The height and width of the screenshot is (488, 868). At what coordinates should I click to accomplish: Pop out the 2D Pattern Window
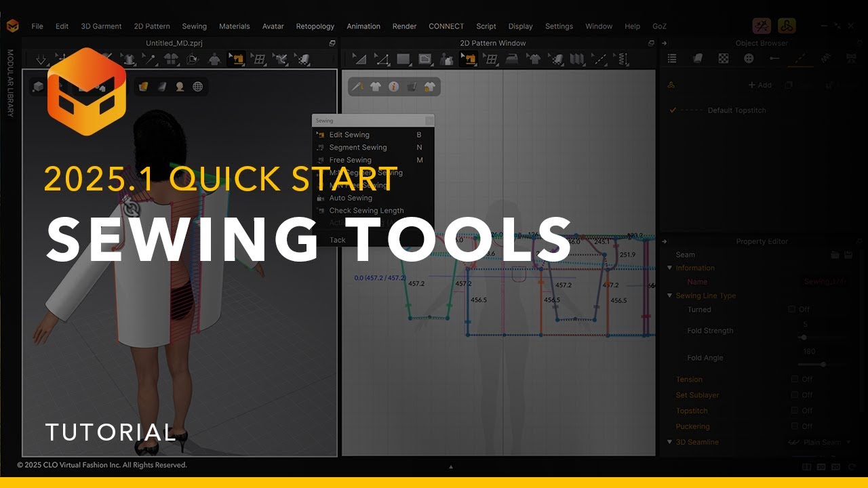pos(651,43)
